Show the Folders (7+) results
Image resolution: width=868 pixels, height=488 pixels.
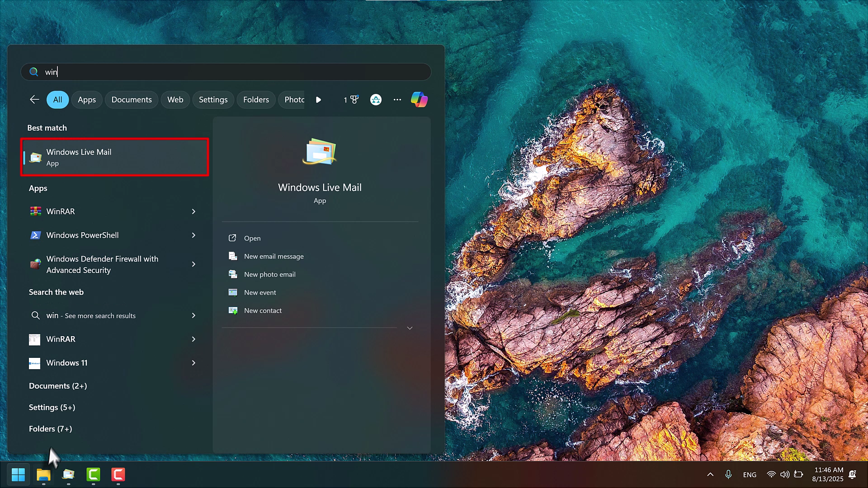51,429
